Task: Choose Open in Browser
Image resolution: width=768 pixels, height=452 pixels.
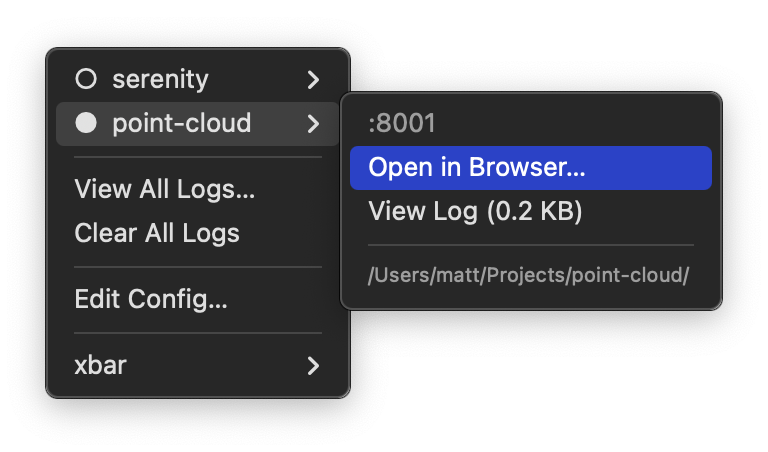Action: pyautogui.click(x=476, y=168)
